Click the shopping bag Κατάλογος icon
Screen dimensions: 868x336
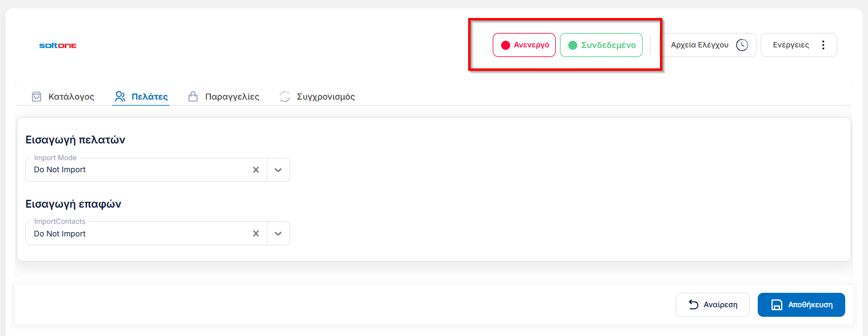pos(37,97)
